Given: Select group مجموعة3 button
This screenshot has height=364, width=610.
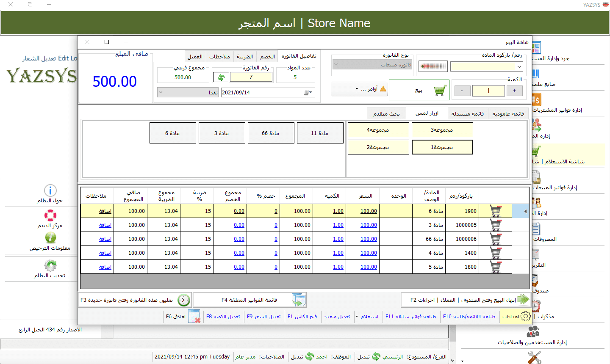Looking at the screenshot, I should [x=442, y=130].
